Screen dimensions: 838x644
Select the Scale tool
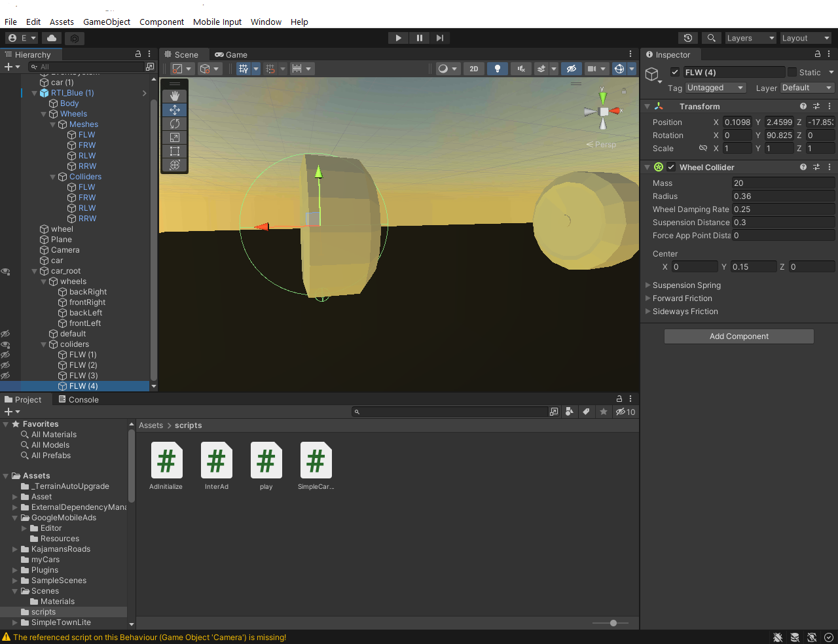175,137
